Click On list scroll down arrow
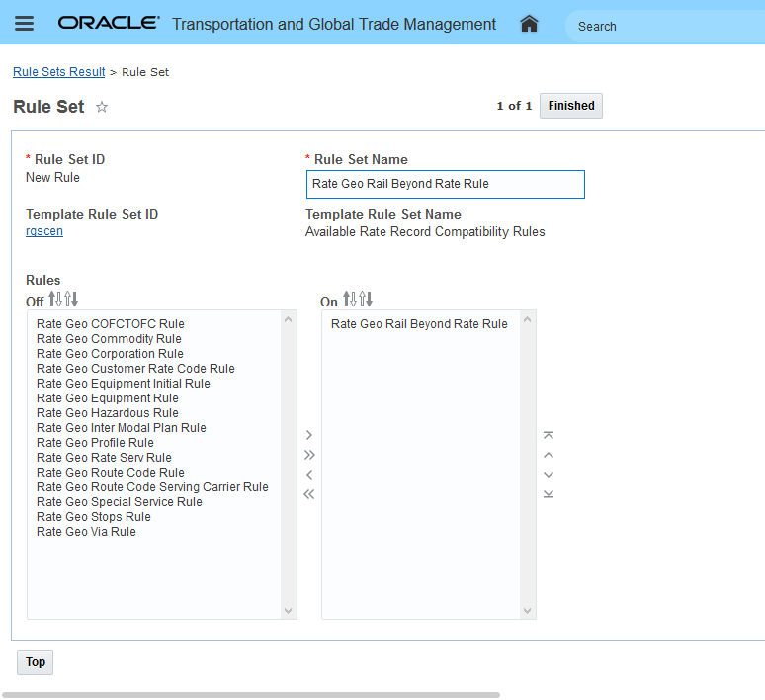The image size is (765, 700). pos(527,611)
